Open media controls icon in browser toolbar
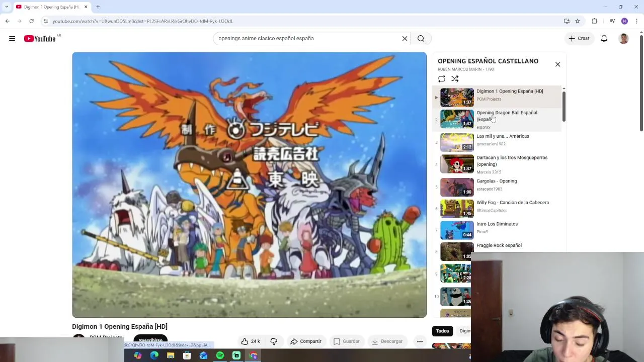Image resolution: width=644 pixels, height=362 pixels. (612, 21)
